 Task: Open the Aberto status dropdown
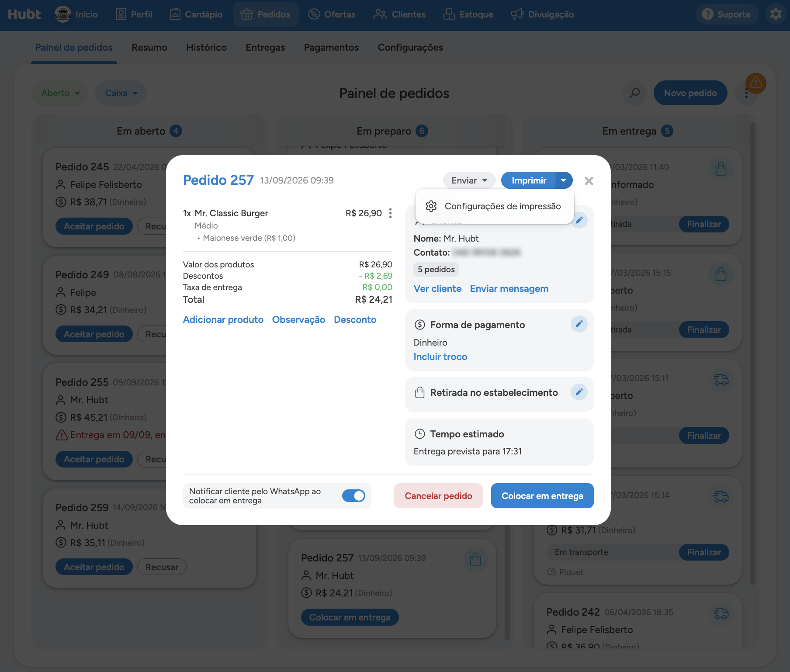(60, 93)
